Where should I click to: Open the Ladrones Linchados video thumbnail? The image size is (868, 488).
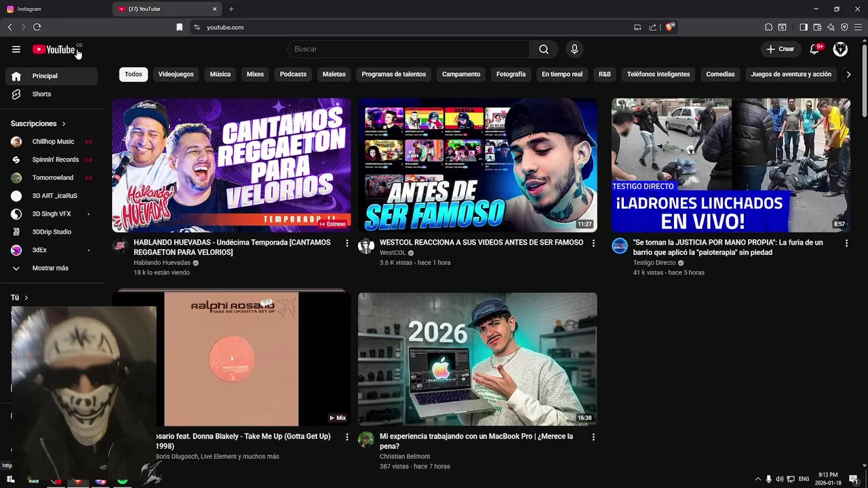[x=731, y=165]
